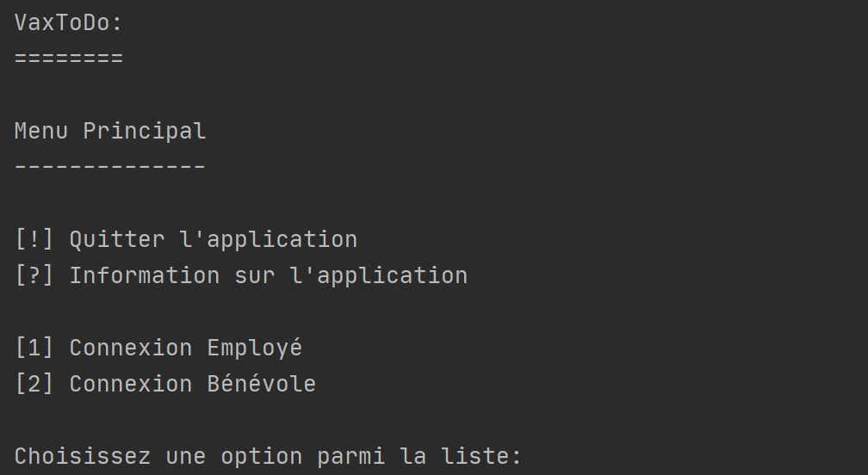Click the word option in the prompt
The width and height of the screenshot is (868, 475).
point(261,457)
